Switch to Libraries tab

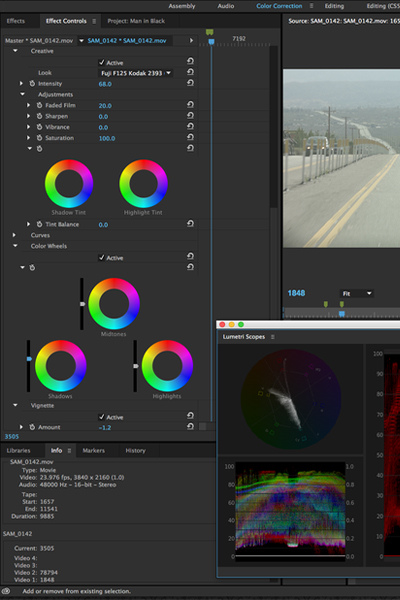18,451
